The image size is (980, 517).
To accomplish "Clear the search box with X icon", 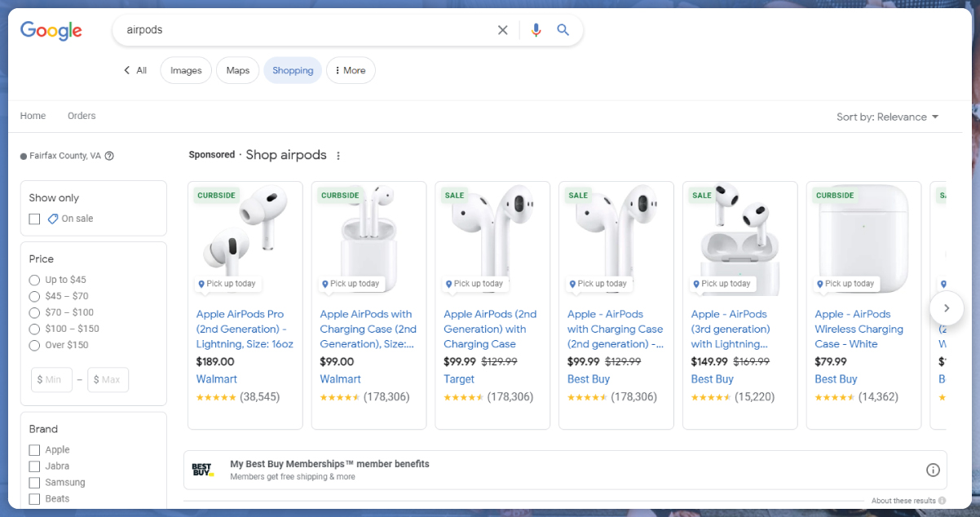I will tap(502, 30).
